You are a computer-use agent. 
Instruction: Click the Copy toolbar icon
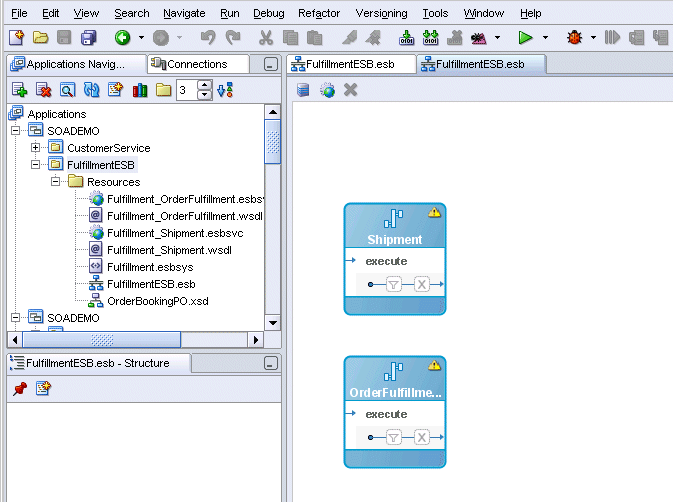291,38
